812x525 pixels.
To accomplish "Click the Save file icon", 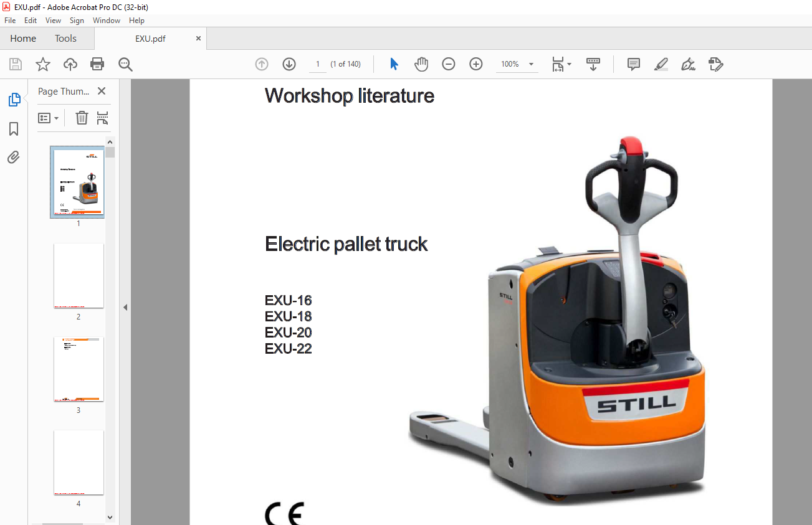I will point(16,64).
